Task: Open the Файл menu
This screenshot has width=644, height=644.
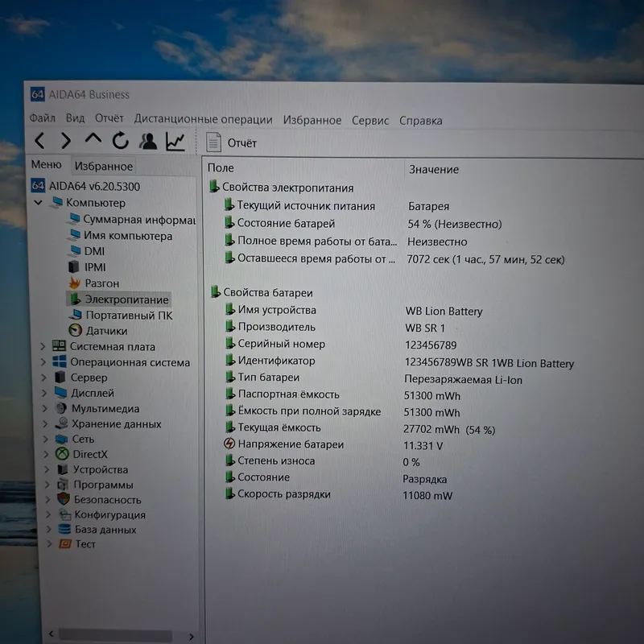Action: click(43, 118)
